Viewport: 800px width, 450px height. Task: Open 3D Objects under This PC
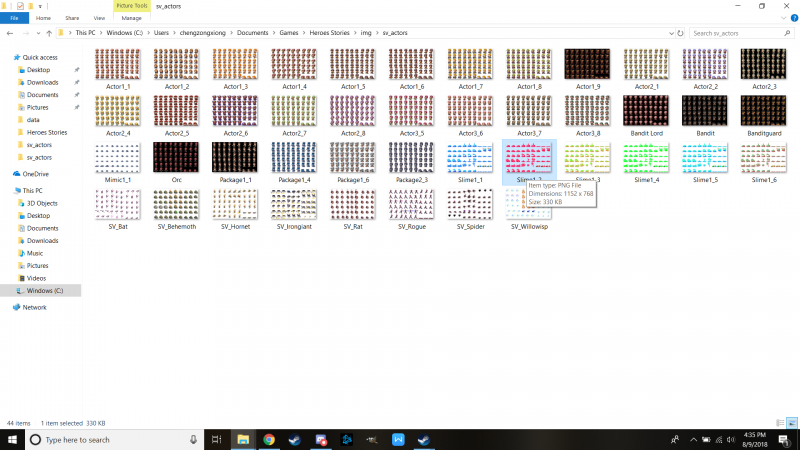(42, 204)
